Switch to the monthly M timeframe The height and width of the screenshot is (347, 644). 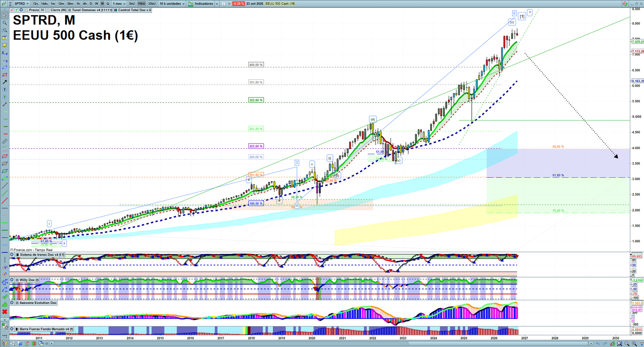click(x=102, y=4)
